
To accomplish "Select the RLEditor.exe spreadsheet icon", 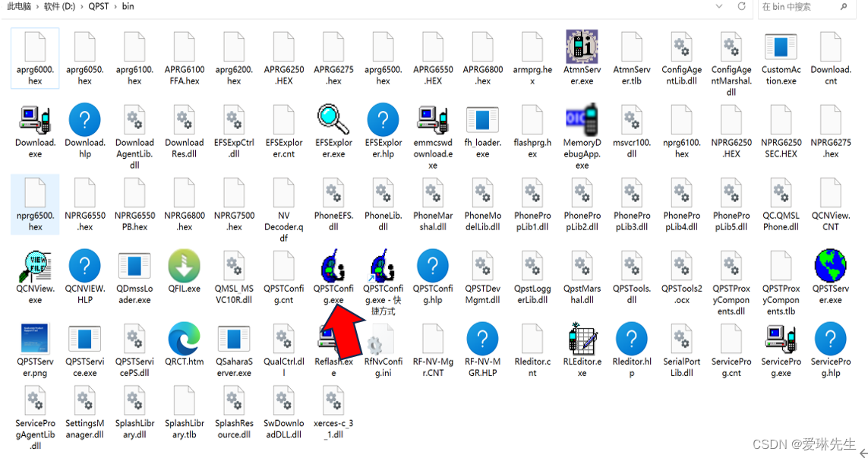I will (x=582, y=339).
